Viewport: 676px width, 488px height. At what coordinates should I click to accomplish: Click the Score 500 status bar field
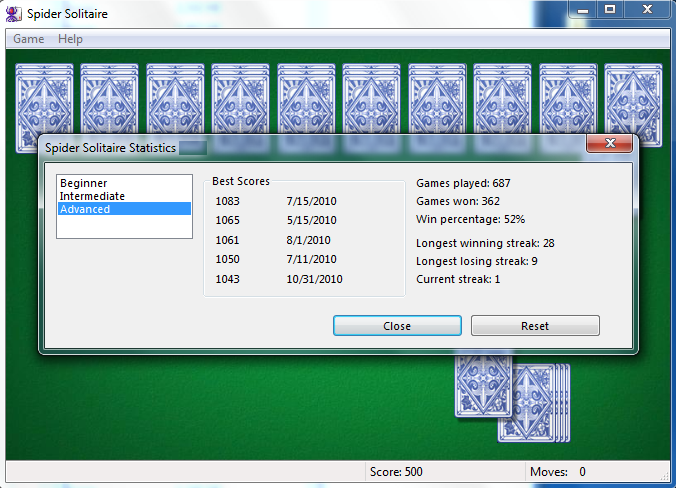coord(396,472)
